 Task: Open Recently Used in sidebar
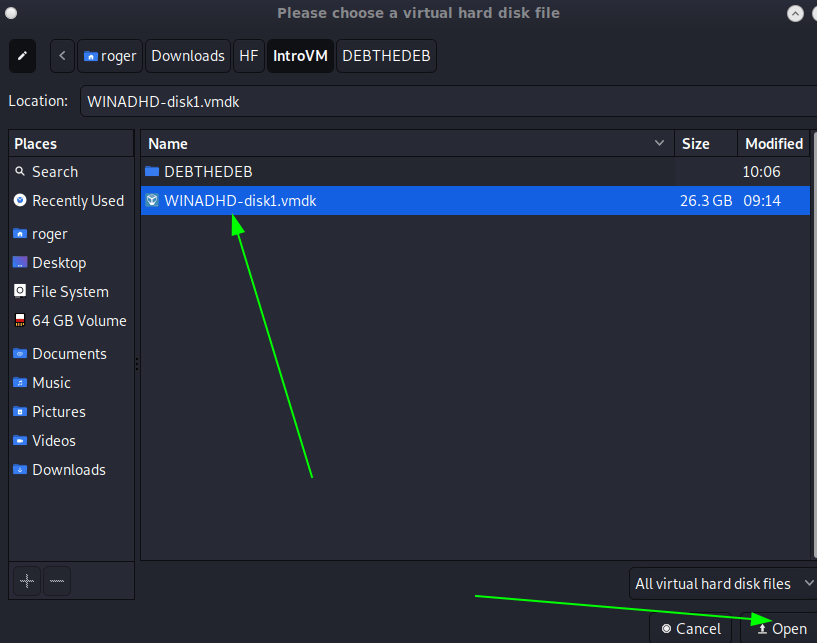(x=77, y=201)
